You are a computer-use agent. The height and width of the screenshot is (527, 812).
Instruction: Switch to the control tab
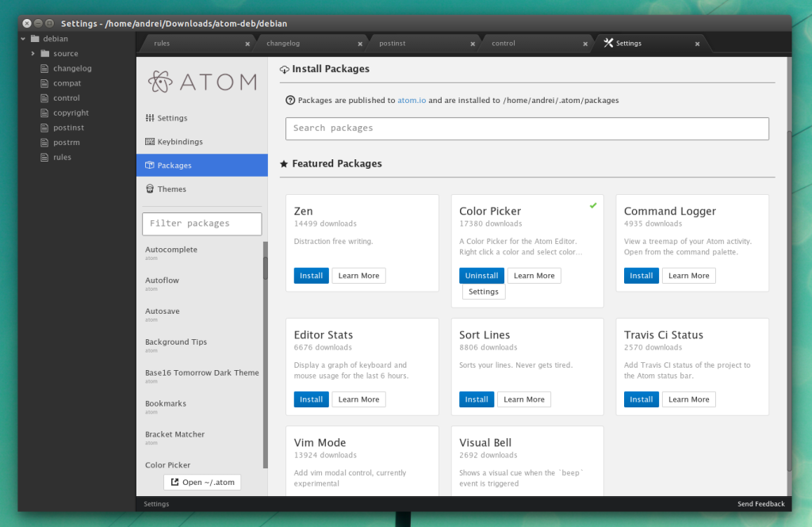click(x=536, y=44)
